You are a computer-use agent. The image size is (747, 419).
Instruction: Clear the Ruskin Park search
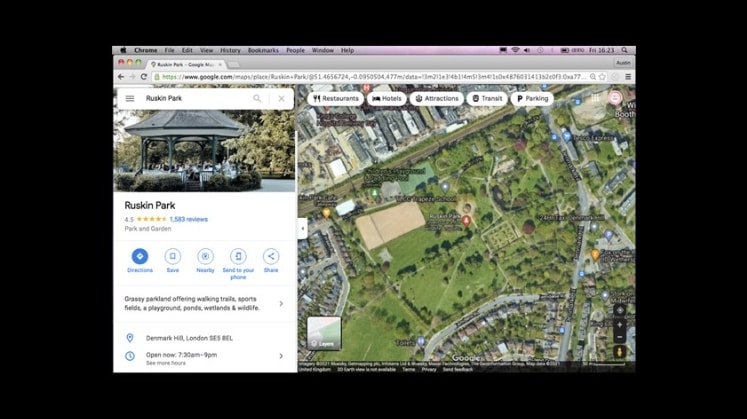tap(281, 99)
